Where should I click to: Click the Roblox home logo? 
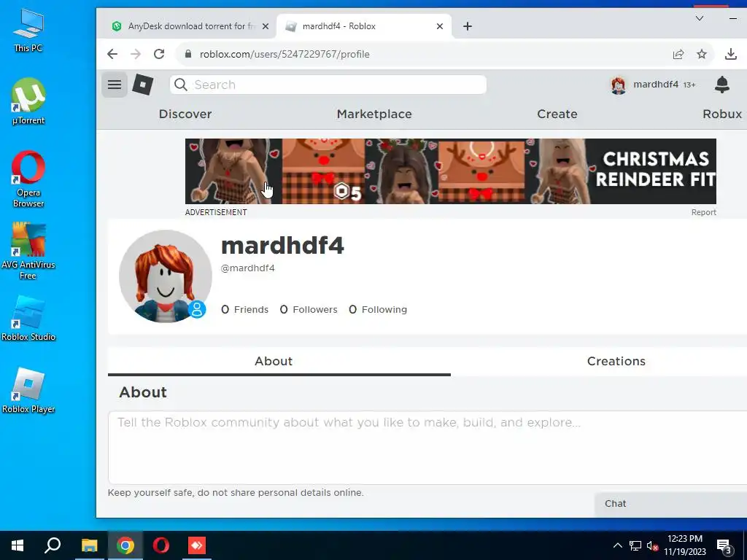pyautogui.click(x=142, y=85)
